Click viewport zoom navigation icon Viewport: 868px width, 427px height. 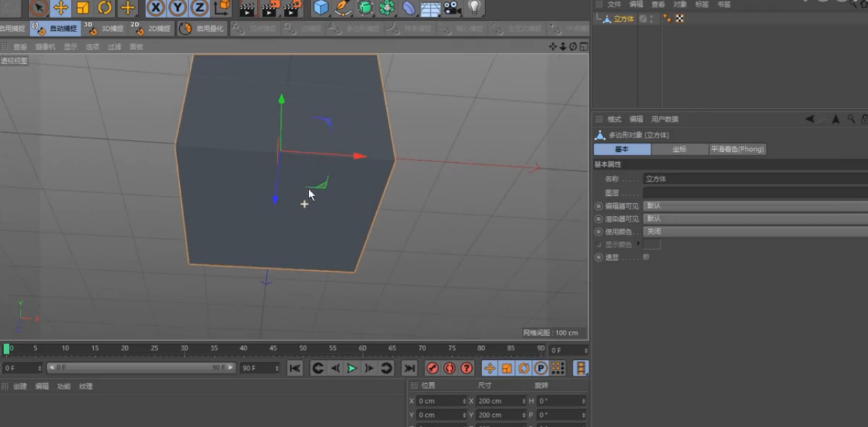pyautogui.click(x=563, y=47)
